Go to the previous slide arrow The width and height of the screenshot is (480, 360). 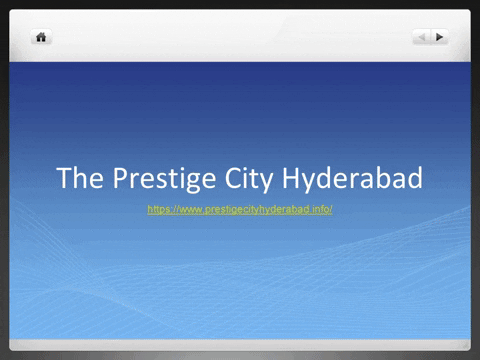click(422, 37)
